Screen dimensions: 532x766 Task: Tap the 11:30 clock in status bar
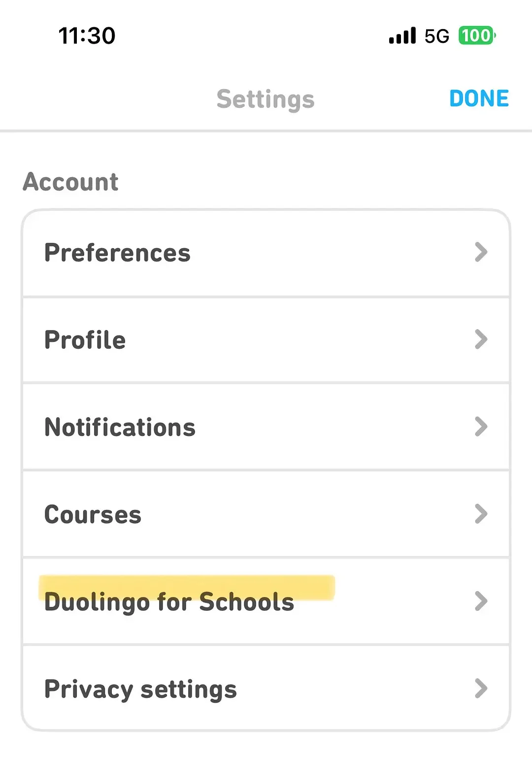(87, 35)
